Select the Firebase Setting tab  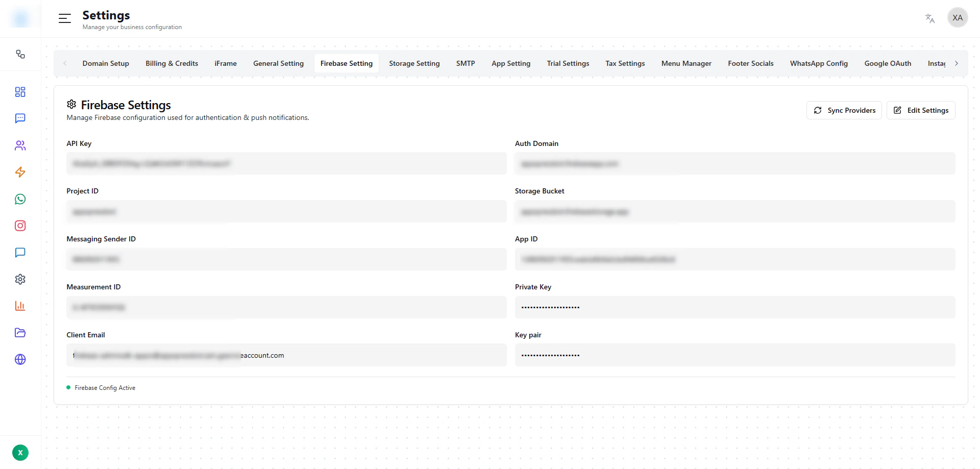click(347, 63)
